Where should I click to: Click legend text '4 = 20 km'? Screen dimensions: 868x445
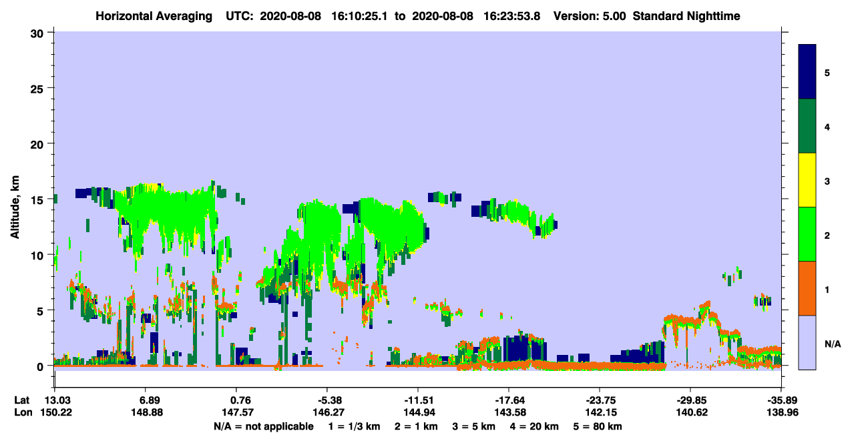pyautogui.click(x=534, y=426)
